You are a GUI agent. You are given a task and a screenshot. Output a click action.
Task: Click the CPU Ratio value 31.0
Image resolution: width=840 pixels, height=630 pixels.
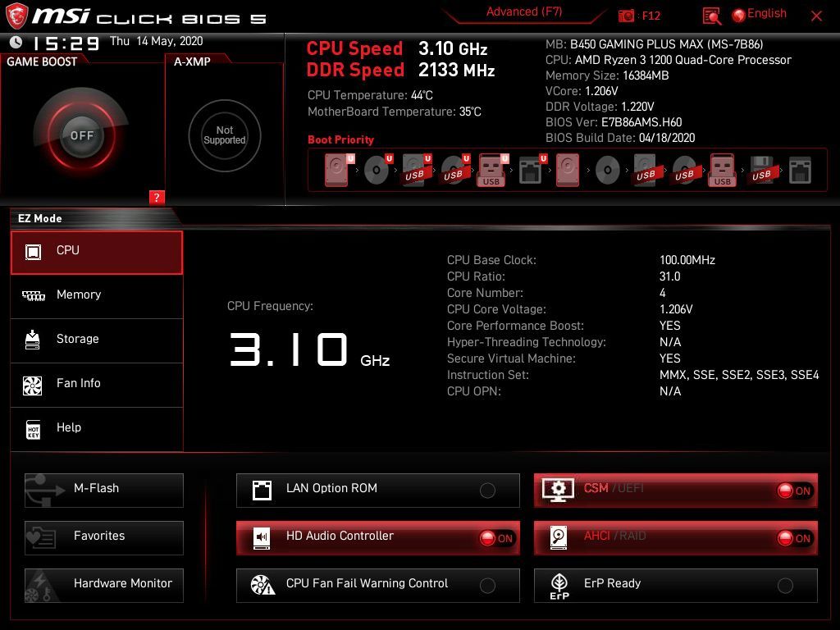(x=669, y=276)
